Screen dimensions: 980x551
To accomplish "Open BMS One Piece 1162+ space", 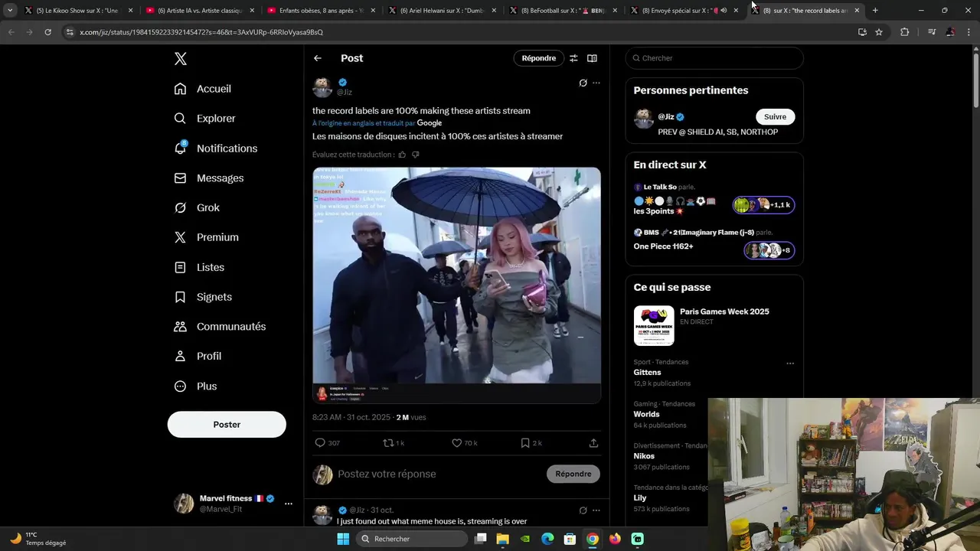I will pyautogui.click(x=714, y=242).
